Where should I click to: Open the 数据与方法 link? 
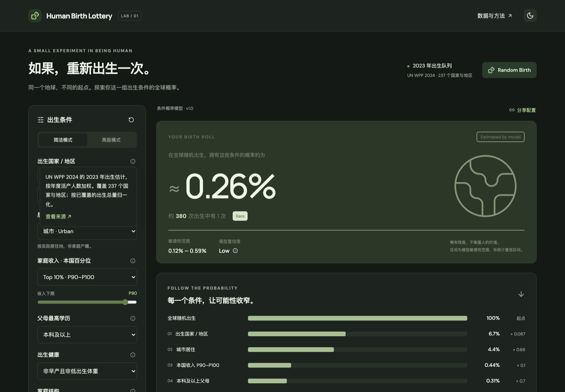coord(494,16)
